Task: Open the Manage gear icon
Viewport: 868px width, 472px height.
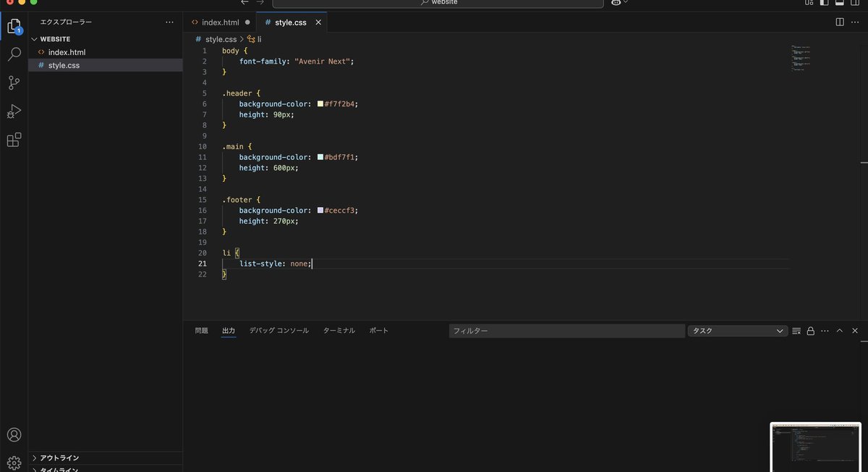Action: 14,463
